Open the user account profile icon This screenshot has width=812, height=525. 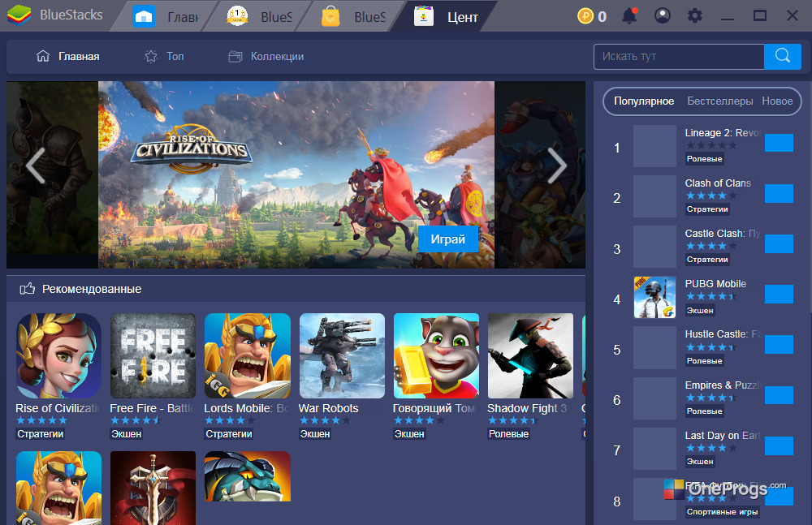pyautogui.click(x=663, y=15)
